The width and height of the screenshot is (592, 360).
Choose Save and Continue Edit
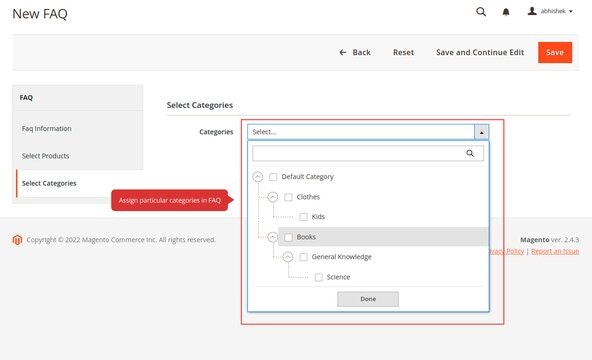480,52
